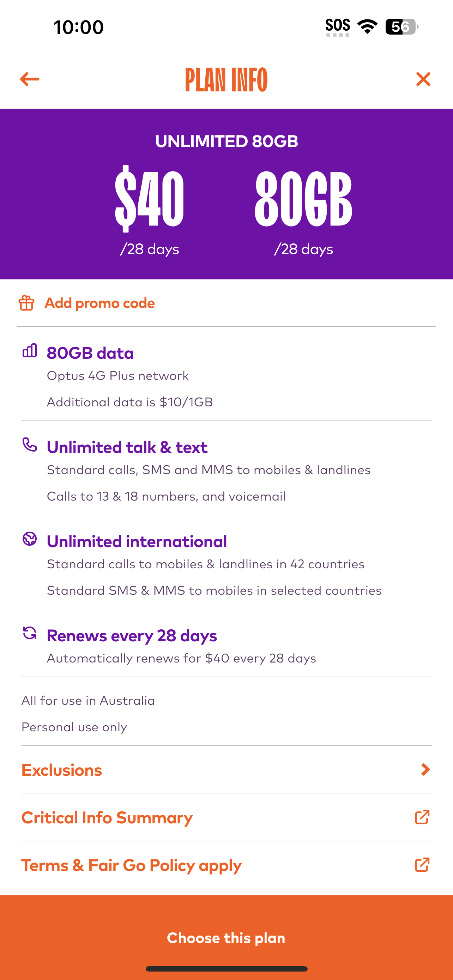
Task: Tap the orange back arrow icon
Action: (29, 79)
